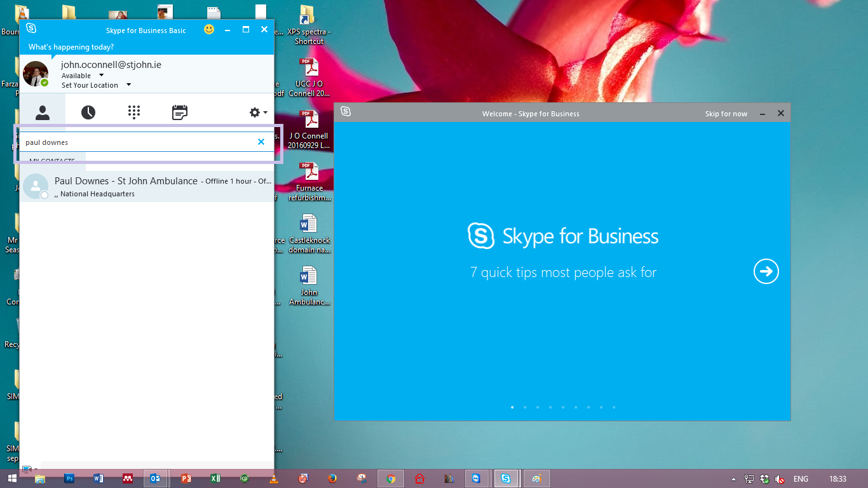Launch Photoshop from taskbar
Screen dimensions: 868x488
pyautogui.click(x=69, y=478)
